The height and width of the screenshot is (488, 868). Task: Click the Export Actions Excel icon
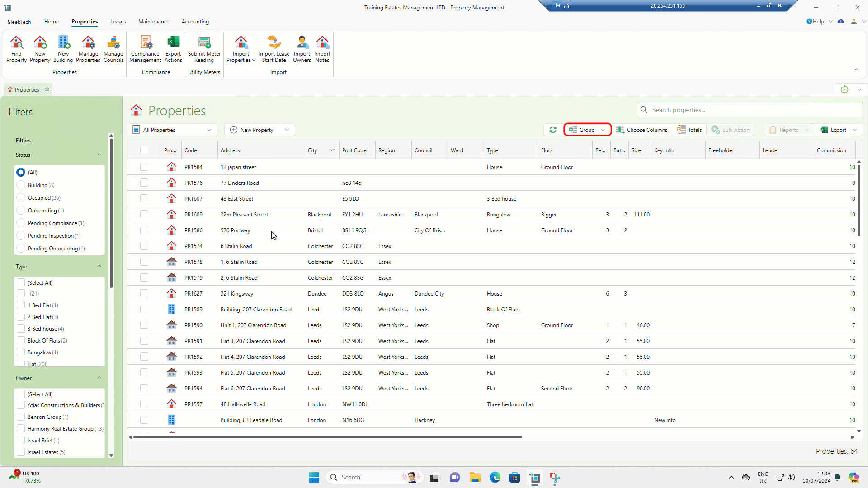point(173,49)
